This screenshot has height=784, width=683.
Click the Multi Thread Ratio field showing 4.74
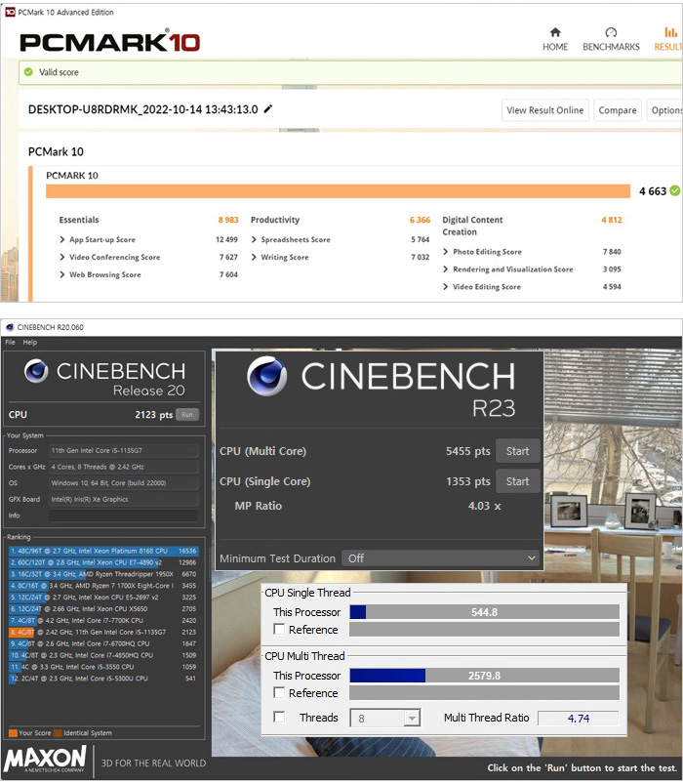[578, 718]
